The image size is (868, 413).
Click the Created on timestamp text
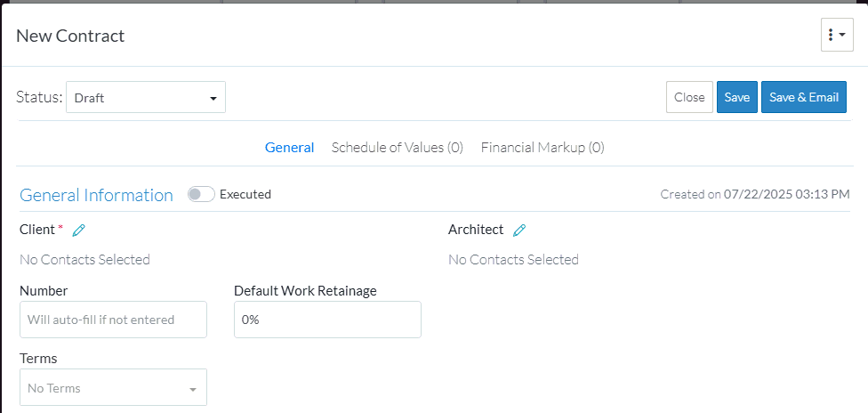click(x=754, y=194)
